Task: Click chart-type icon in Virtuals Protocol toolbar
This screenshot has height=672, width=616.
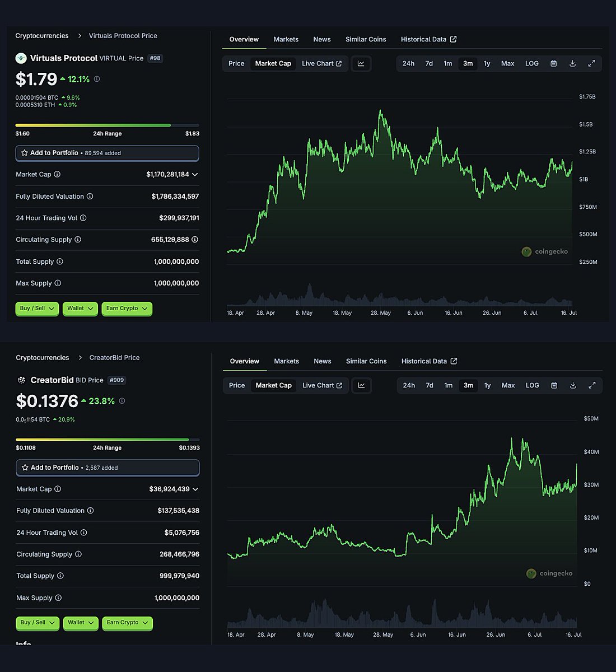Action: pos(361,63)
